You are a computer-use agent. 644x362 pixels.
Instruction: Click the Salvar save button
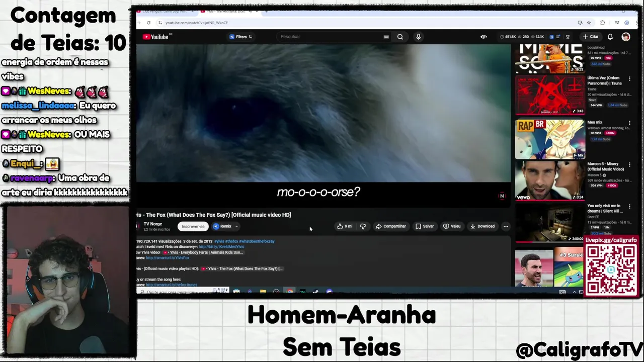[425, 226]
